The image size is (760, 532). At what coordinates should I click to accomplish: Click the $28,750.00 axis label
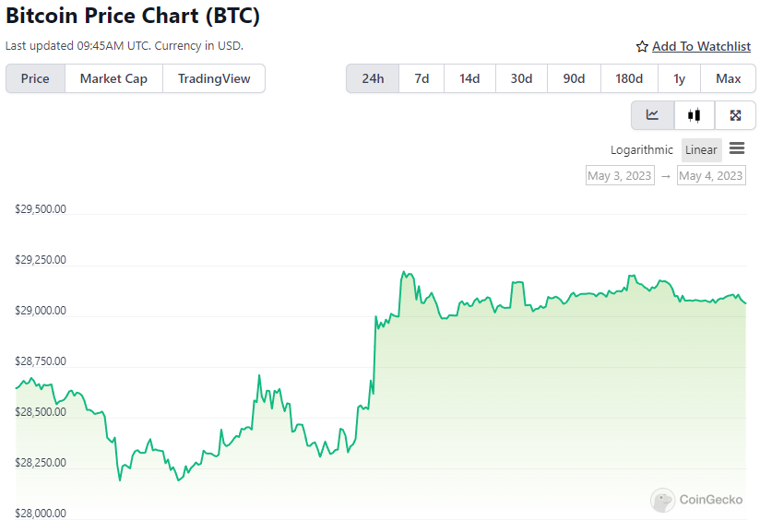click(x=41, y=361)
